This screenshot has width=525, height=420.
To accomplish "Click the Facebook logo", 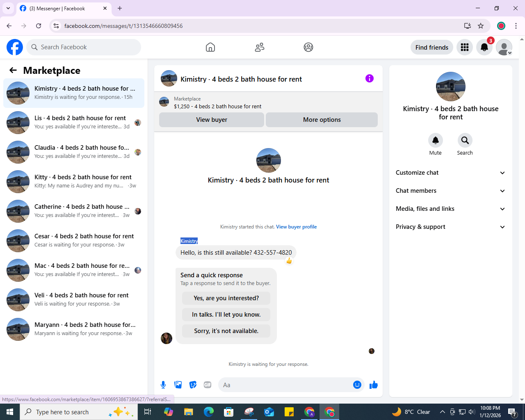I will (x=15, y=47).
